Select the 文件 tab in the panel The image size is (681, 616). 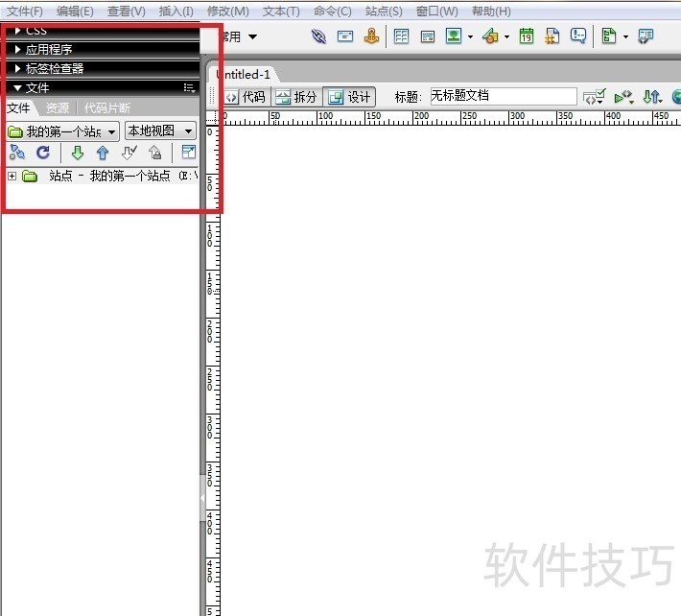pyautogui.click(x=18, y=107)
